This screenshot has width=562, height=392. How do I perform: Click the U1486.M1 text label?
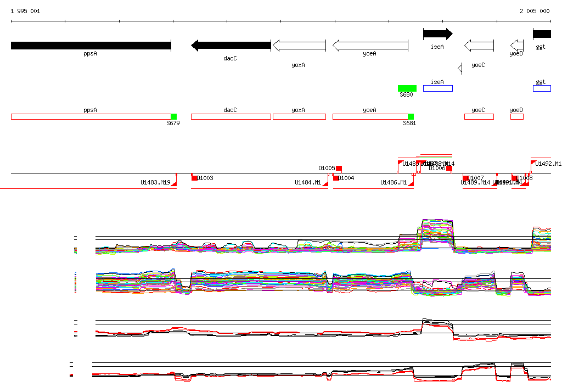394,183
